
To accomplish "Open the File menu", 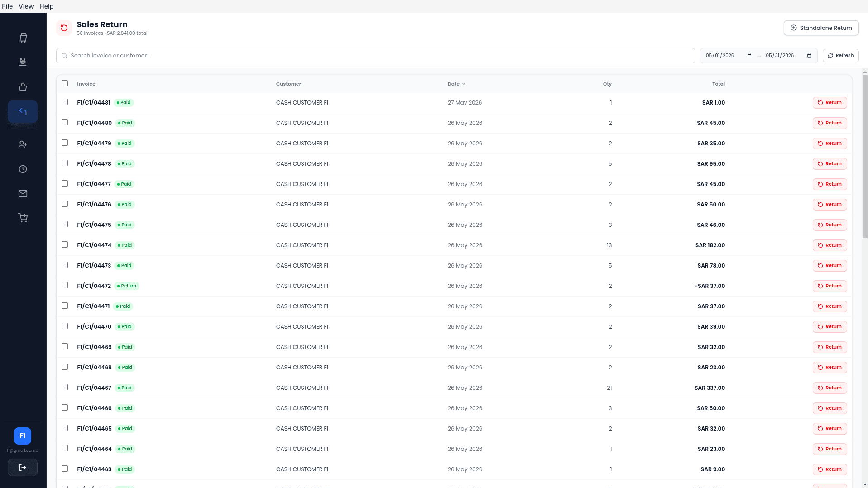I will tap(7, 6).
